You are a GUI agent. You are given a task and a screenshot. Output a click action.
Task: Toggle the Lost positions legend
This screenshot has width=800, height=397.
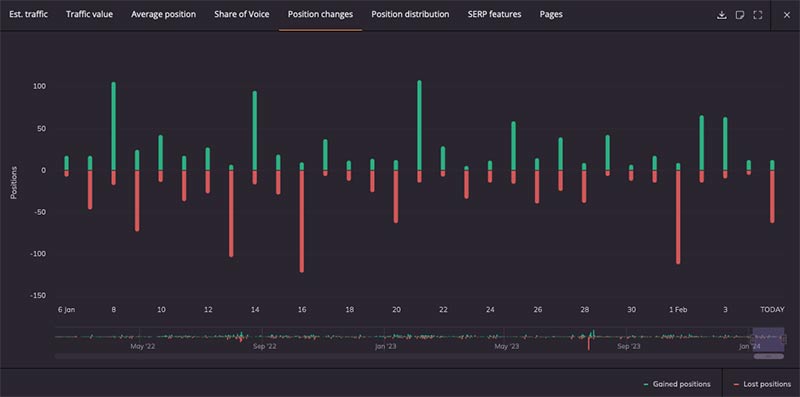[762, 384]
